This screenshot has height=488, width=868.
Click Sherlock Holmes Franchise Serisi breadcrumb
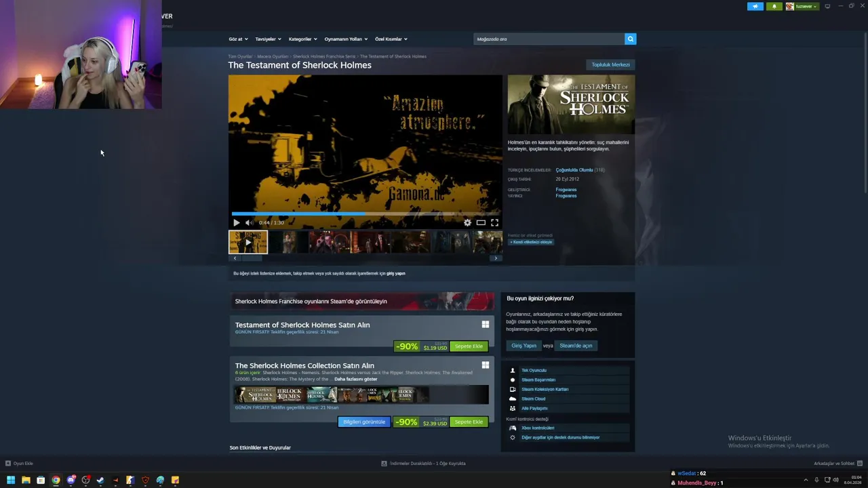click(324, 56)
